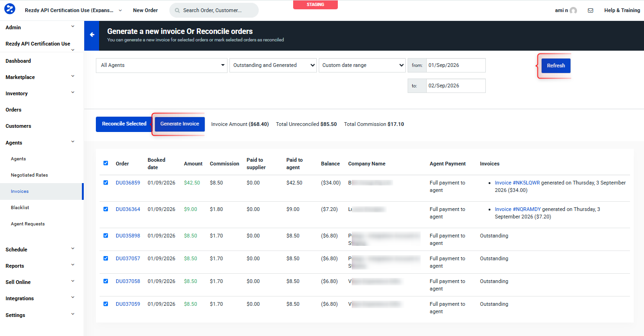Open the Custom date range dropdown
The height and width of the screenshot is (336, 644).
[362, 65]
